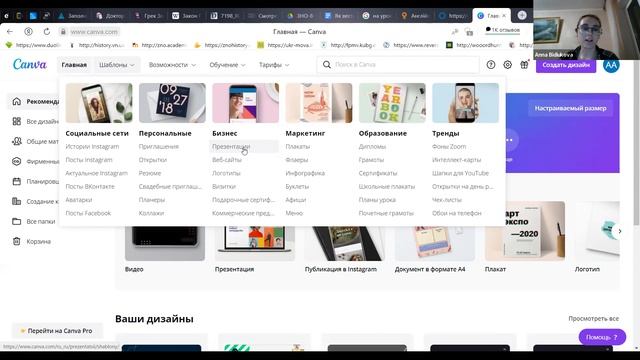Open the Тренды category thumbnail
640x360 pixels.
point(465,103)
